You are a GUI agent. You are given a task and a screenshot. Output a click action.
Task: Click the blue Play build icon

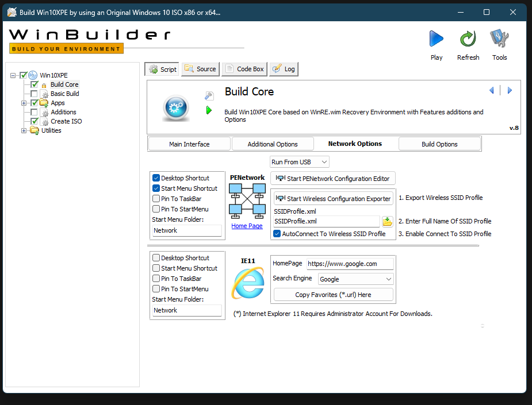click(x=437, y=38)
